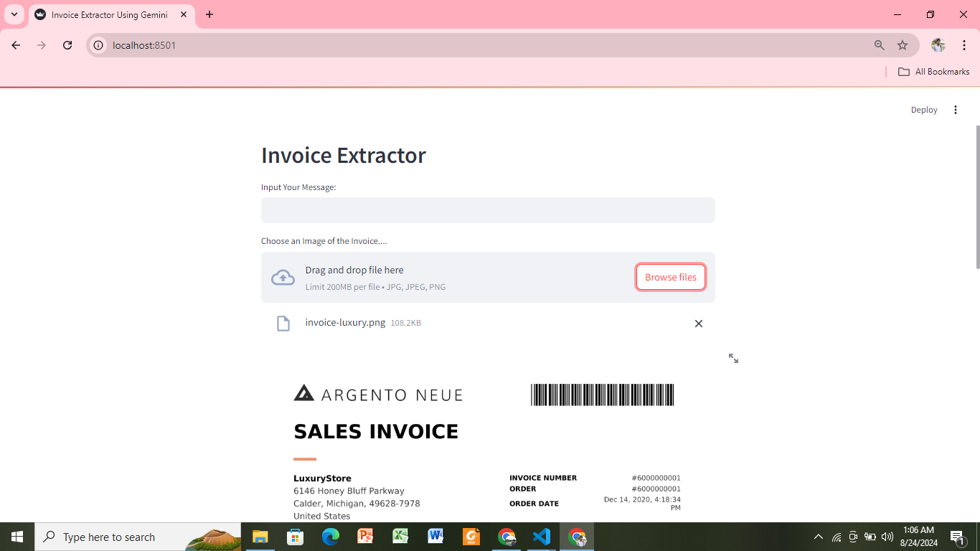
Task: Bookmark this page with the star icon
Action: [x=903, y=44]
